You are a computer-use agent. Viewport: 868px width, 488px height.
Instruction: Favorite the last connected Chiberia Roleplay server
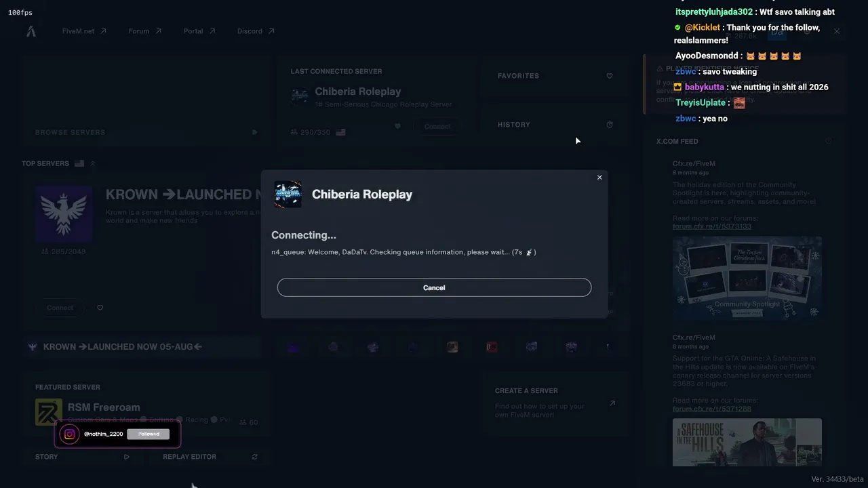tap(397, 126)
